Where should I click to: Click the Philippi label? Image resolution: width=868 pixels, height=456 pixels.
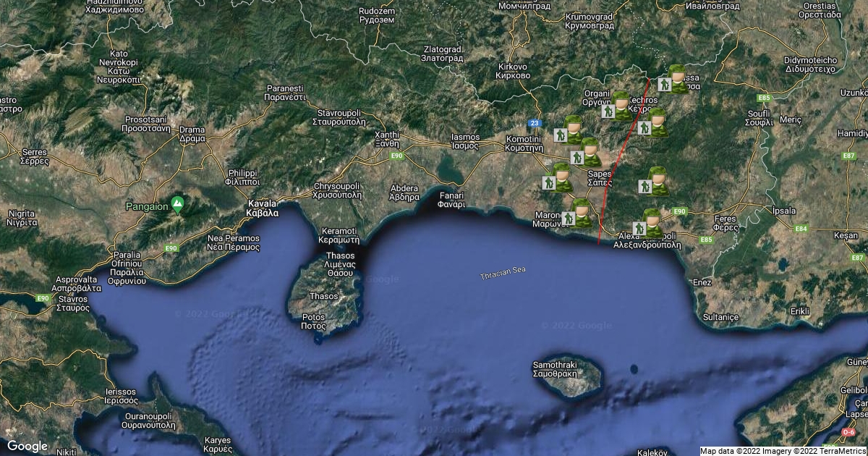tap(243, 177)
